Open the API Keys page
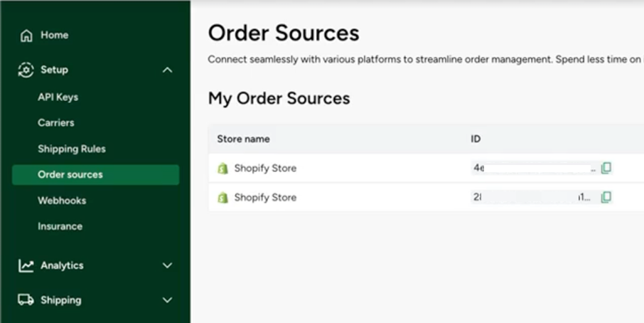 [58, 97]
